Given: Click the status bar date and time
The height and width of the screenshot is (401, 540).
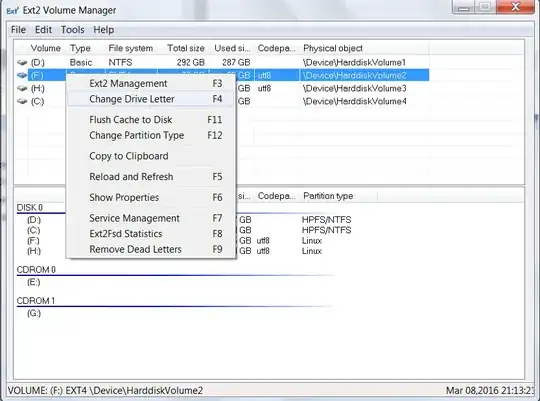Looking at the screenshot, I should pos(490,390).
